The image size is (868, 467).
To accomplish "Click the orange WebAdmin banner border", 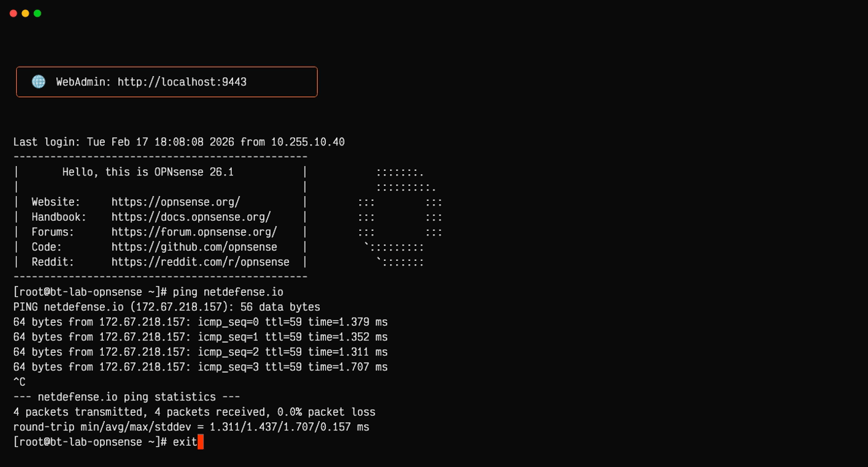I will pyautogui.click(x=167, y=67).
